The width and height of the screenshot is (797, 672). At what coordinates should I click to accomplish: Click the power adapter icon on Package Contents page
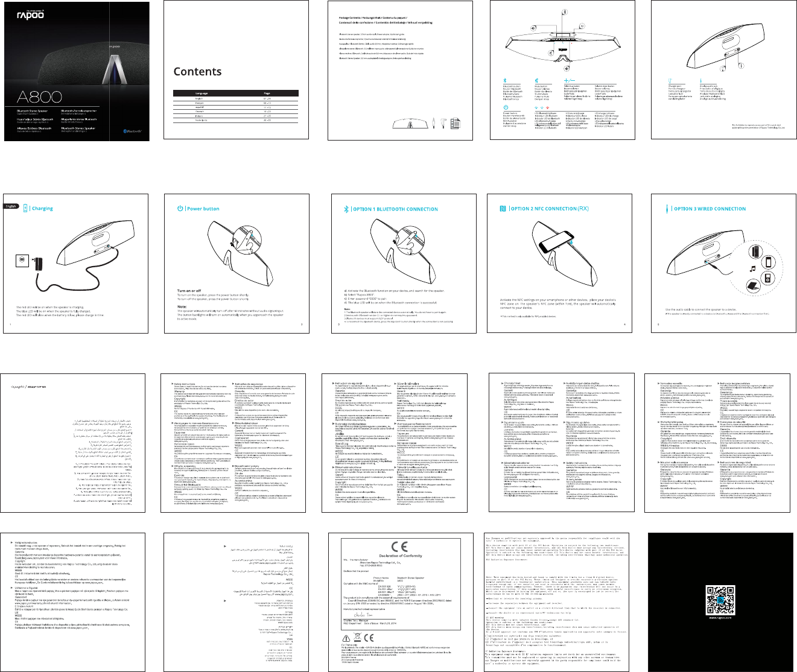click(445, 122)
